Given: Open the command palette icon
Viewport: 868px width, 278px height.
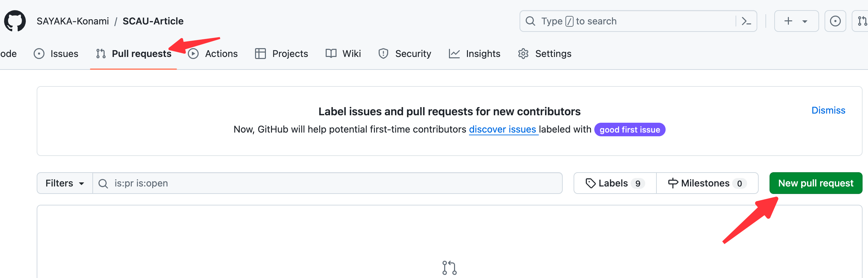Looking at the screenshot, I should click(746, 21).
